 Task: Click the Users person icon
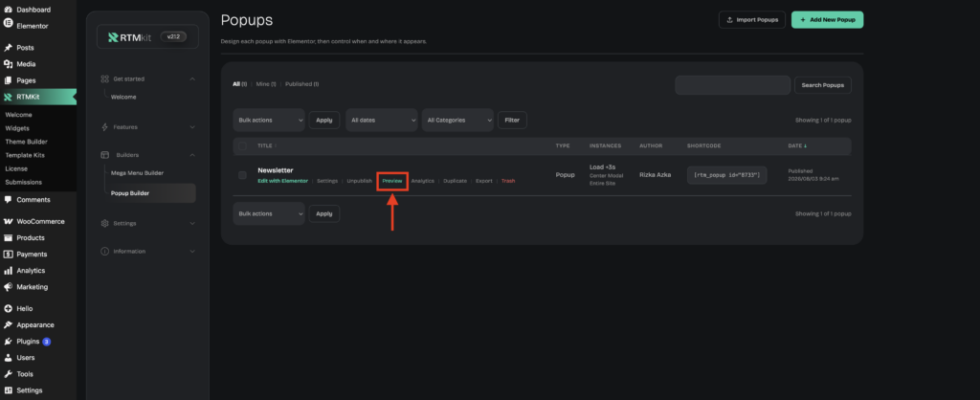pyautogui.click(x=8, y=358)
